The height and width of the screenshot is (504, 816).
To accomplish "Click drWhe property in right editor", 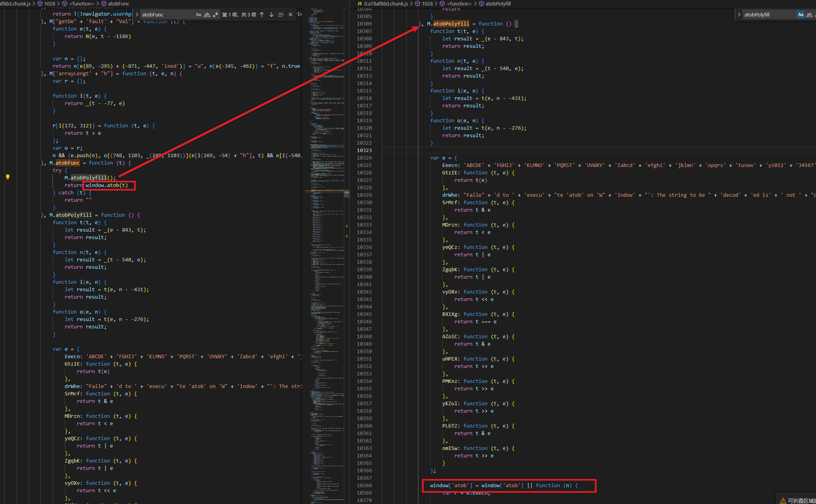I will (x=450, y=195).
